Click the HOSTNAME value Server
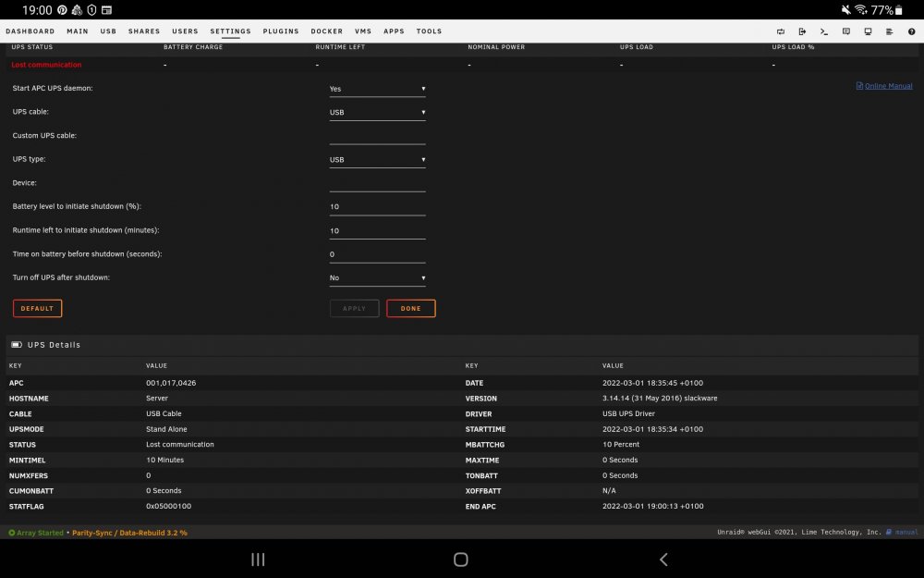Screen dimensions: 924x578 (157, 398)
